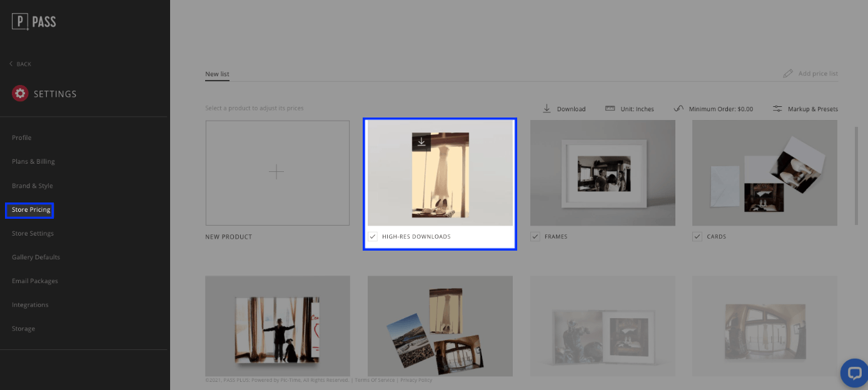
Task: Click the ruler icon for Unit
Action: [x=610, y=108]
